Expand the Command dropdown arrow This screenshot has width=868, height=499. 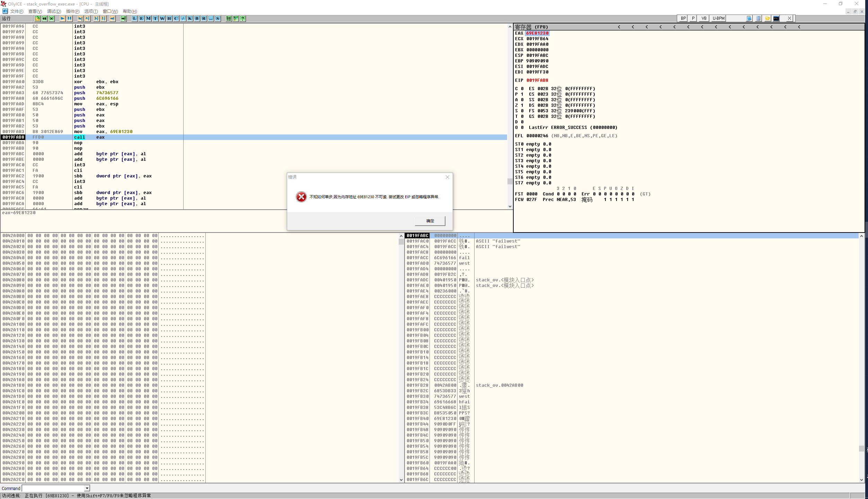[x=87, y=488]
